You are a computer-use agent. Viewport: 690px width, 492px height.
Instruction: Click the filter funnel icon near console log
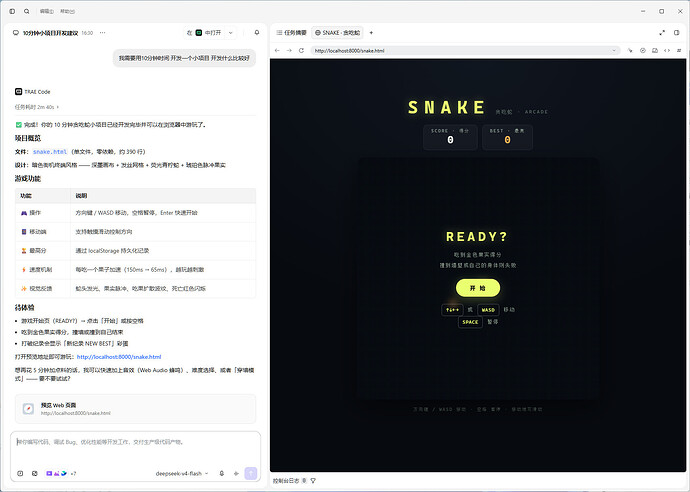pyautogui.click(x=313, y=481)
